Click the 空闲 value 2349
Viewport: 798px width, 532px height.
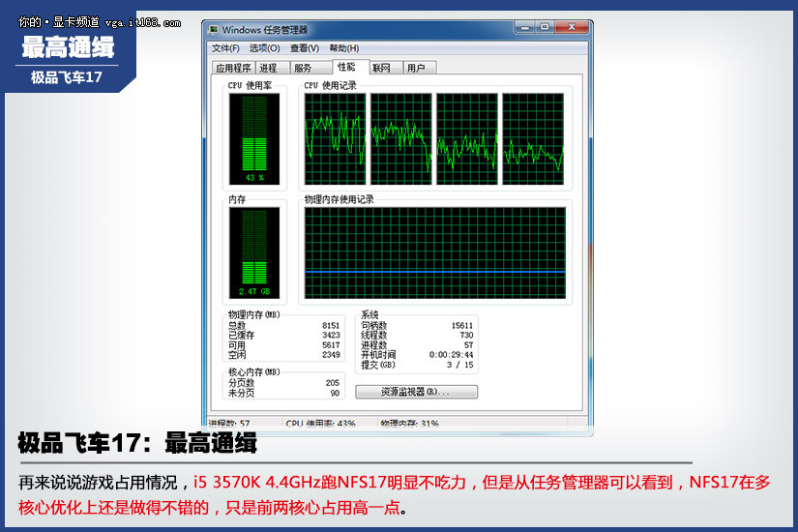point(331,355)
